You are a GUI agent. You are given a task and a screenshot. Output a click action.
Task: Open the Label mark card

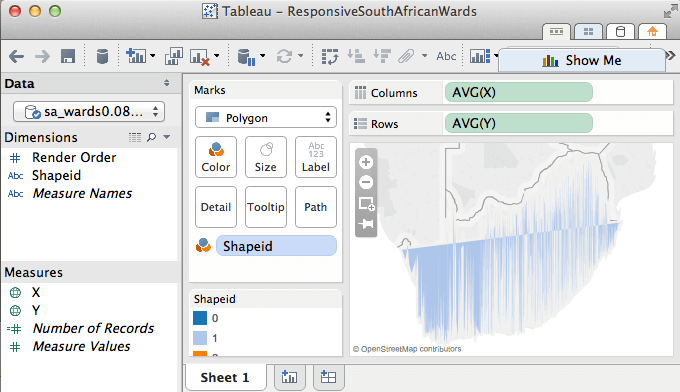tap(316, 157)
